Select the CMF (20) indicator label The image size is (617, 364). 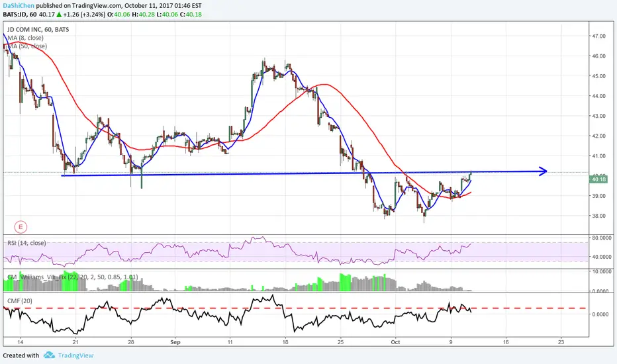pyautogui.click(x=20, y=301)
